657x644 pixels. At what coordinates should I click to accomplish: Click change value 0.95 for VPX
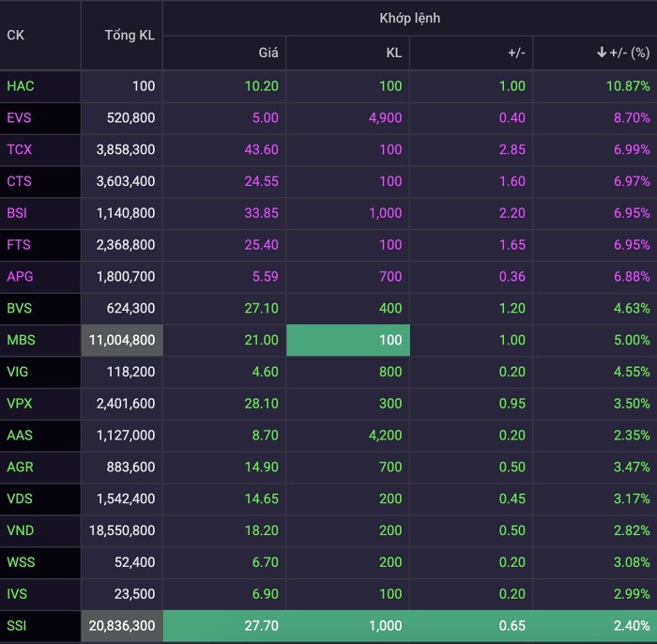[x=512, y=404]
